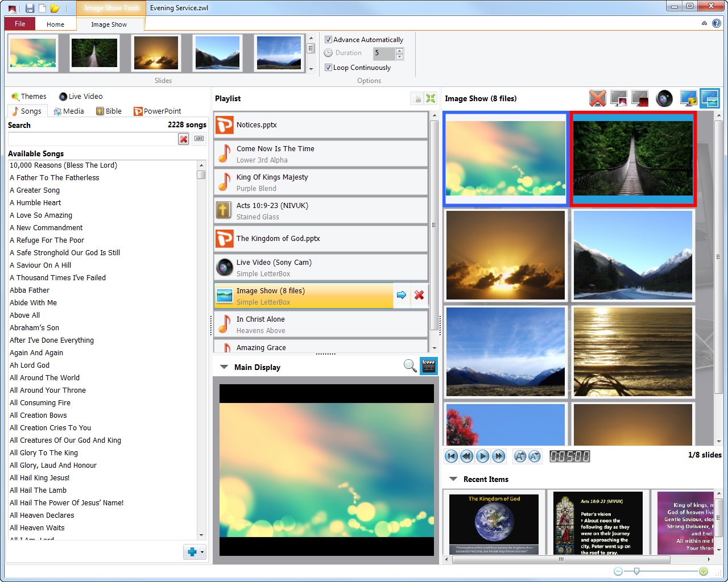This screenshot has width=728, height=582.
Task: Collapse the Main Display panel triangle
Action: (x=224, y=367)
